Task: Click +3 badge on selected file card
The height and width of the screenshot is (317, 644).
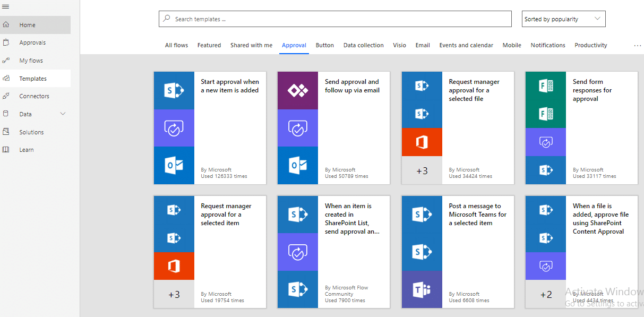Action: (x=422, y=170)
